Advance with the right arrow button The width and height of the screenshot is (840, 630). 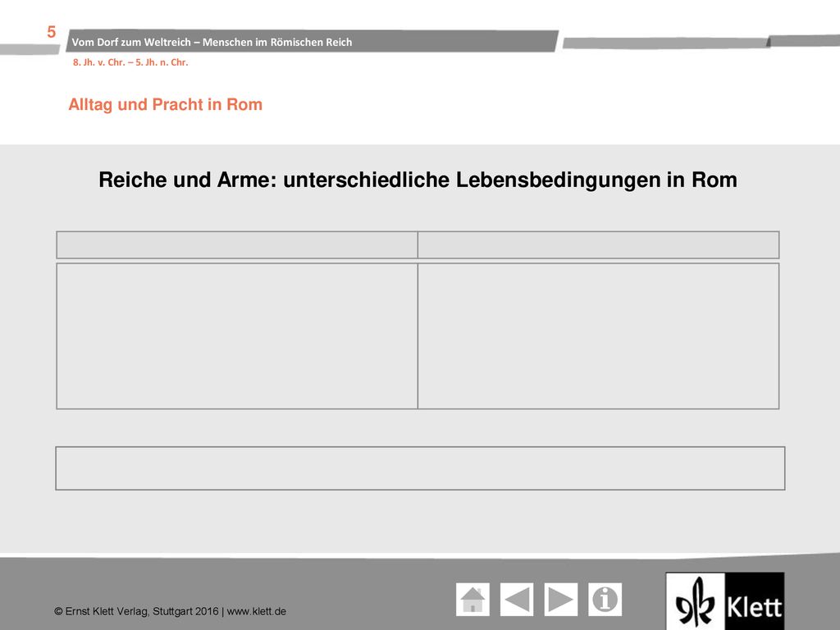561,600
